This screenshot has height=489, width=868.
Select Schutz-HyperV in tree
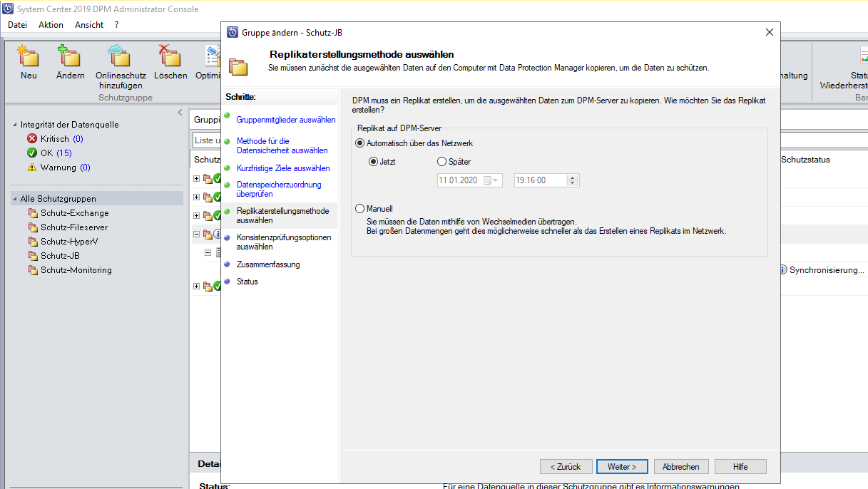(70, 242)
